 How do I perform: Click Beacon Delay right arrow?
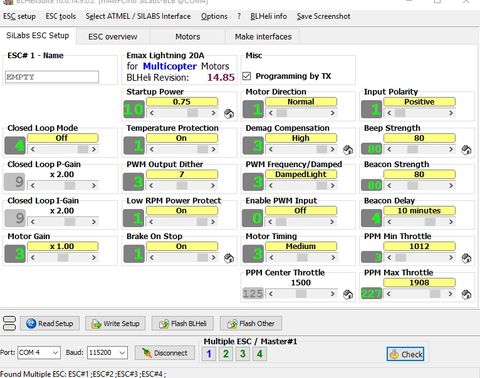(451, 222)
